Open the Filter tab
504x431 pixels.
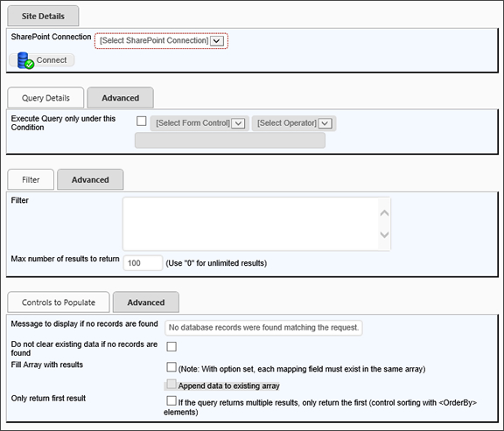pos(31,180)
